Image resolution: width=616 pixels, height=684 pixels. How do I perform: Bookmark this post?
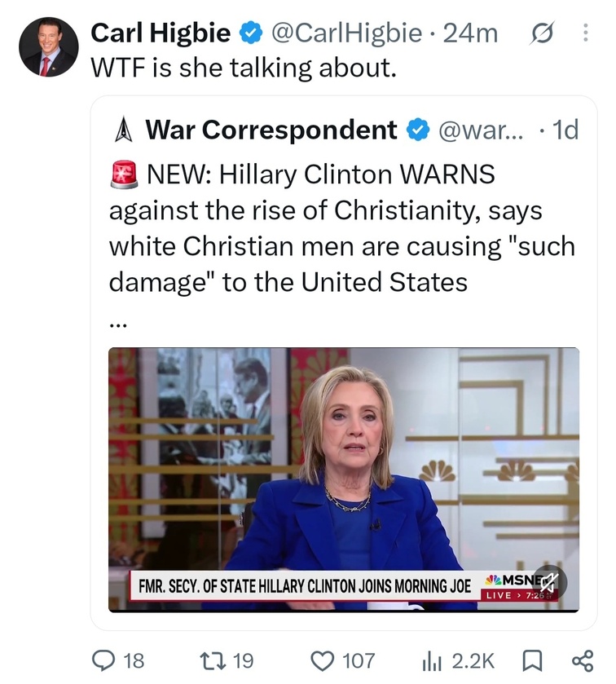coord(532,661)
